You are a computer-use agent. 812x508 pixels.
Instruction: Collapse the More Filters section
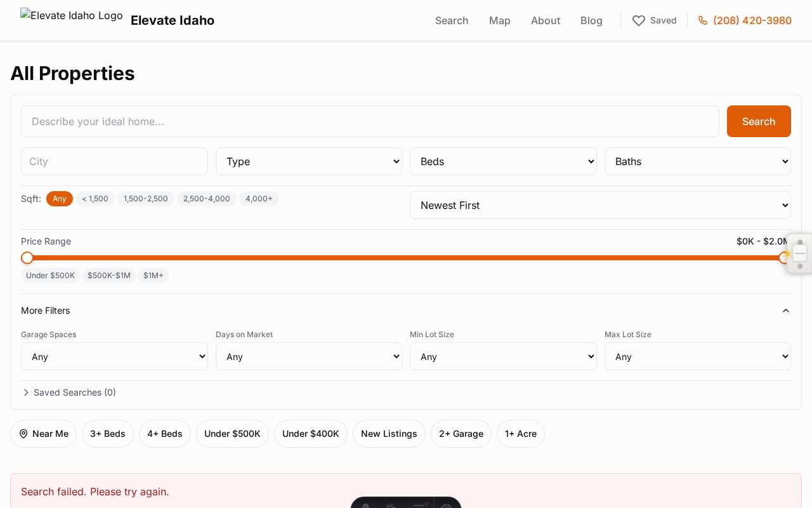(x=786, y=311)
